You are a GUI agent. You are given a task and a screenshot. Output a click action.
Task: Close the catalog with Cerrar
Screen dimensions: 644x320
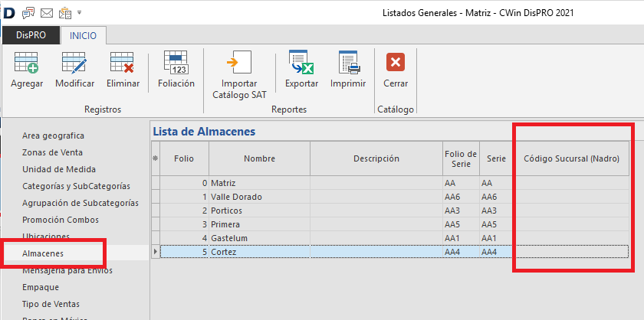(x=396, y=62)
